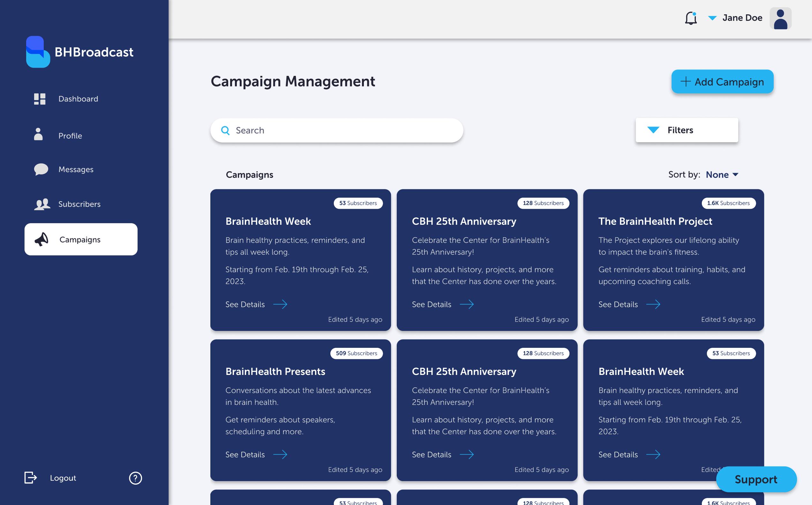Click the Jane Doe profile avatar
Image resolution: width=812 pixels, height=505 pixels.
[x=780, y=18]
